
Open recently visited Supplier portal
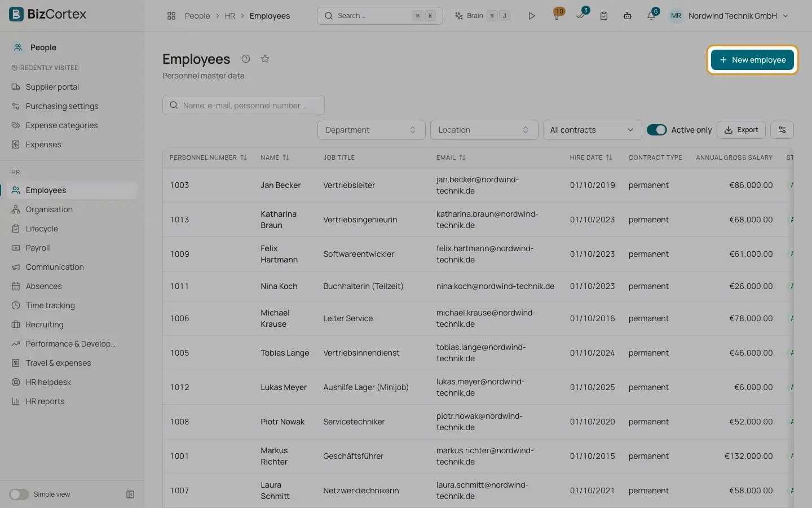point(72,87)
